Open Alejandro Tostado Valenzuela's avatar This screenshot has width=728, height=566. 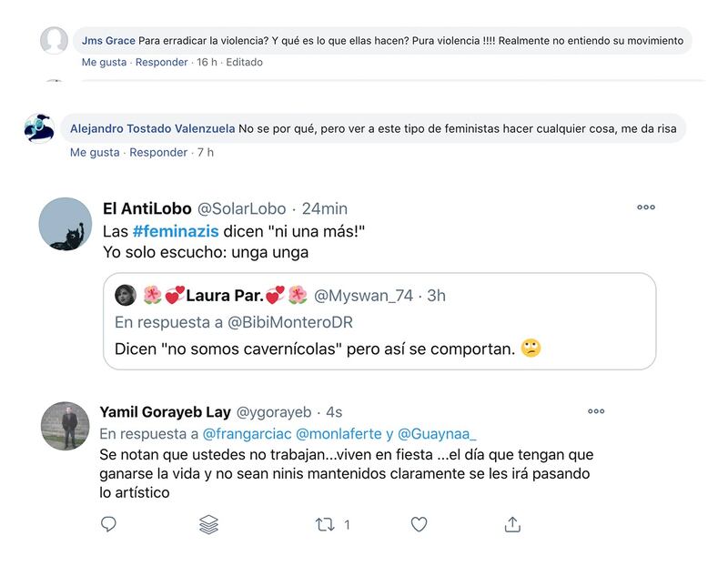[39, 128]
